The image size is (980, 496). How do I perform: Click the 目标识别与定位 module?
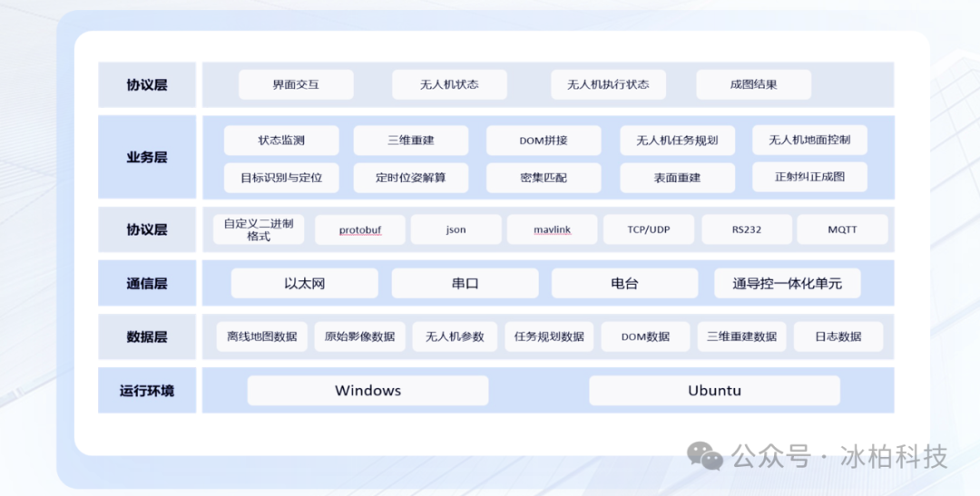[281, 178]
